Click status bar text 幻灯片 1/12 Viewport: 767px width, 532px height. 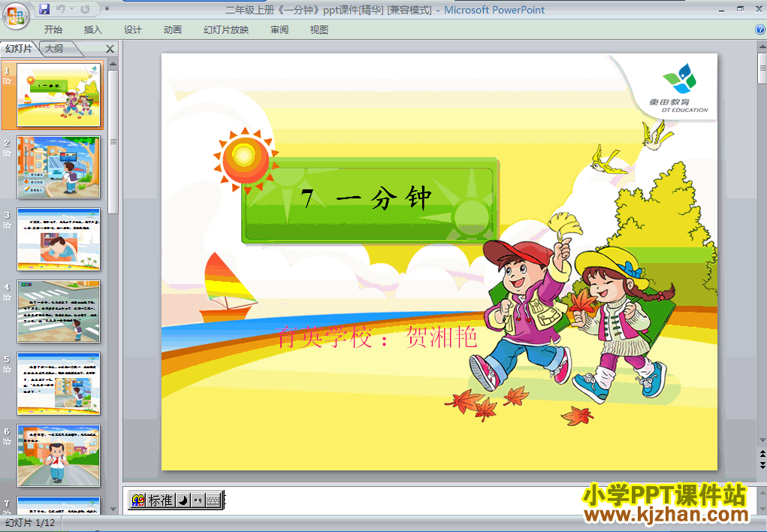[x=30, y=523]
